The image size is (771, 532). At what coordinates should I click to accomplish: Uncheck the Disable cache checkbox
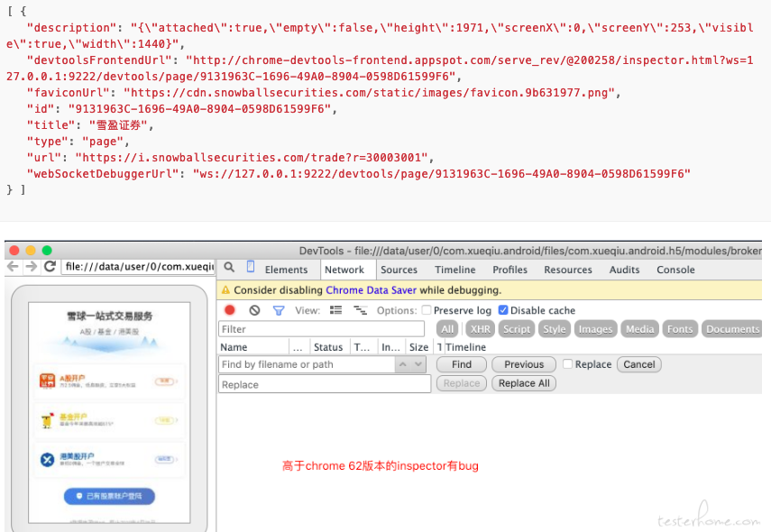[x=503, y=310]
